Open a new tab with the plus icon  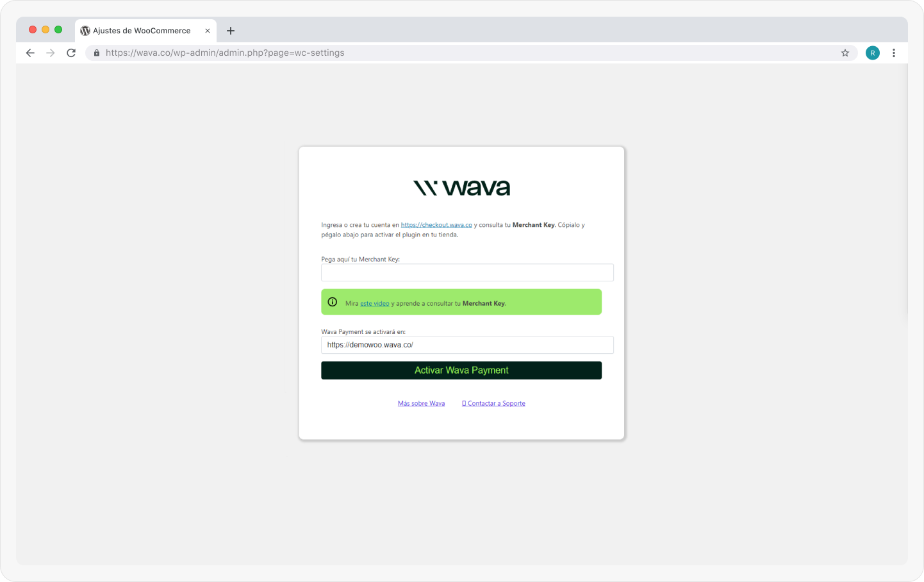[x=231, y=31]
